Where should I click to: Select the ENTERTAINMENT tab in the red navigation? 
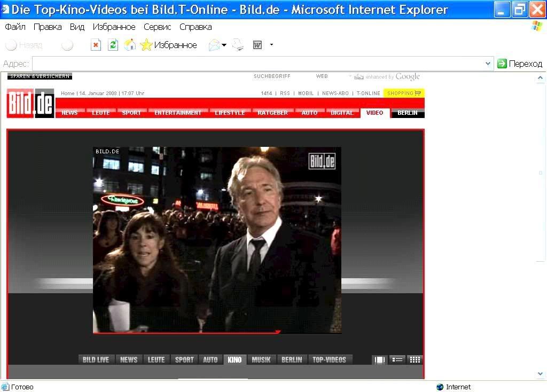pyautogui.click(x=177, y=113)
